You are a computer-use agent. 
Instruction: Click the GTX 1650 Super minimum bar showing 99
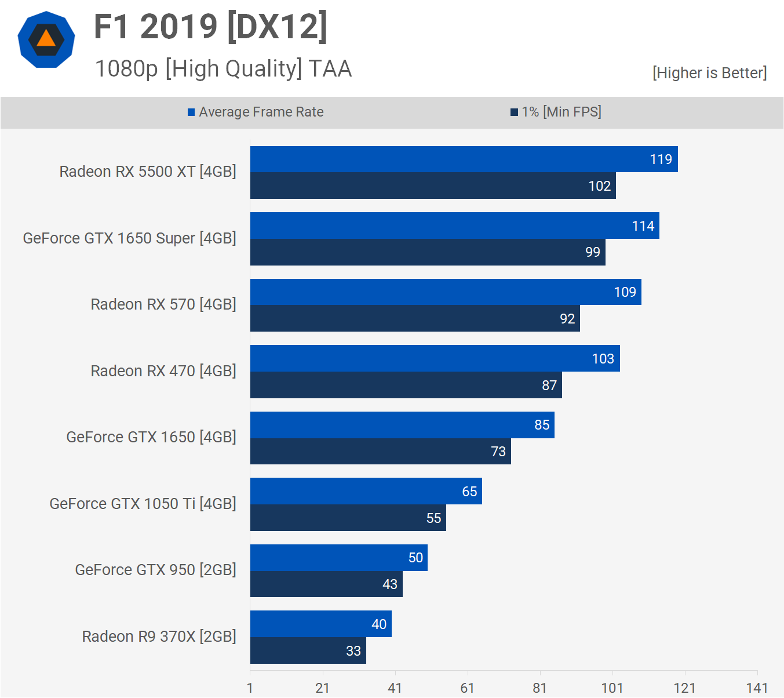[x=428, y=252]
